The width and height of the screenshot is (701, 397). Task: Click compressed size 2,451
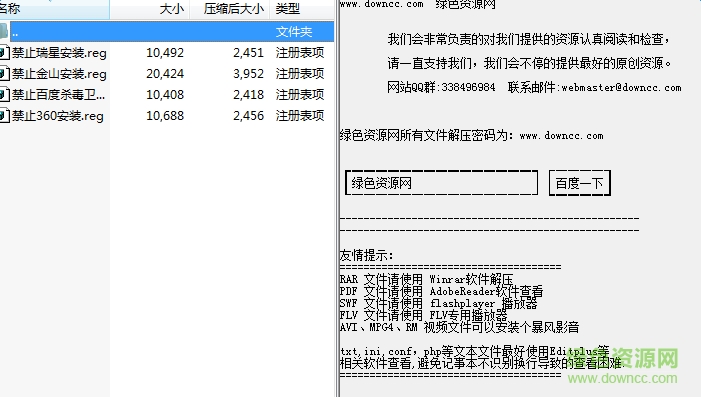point(249,53)
